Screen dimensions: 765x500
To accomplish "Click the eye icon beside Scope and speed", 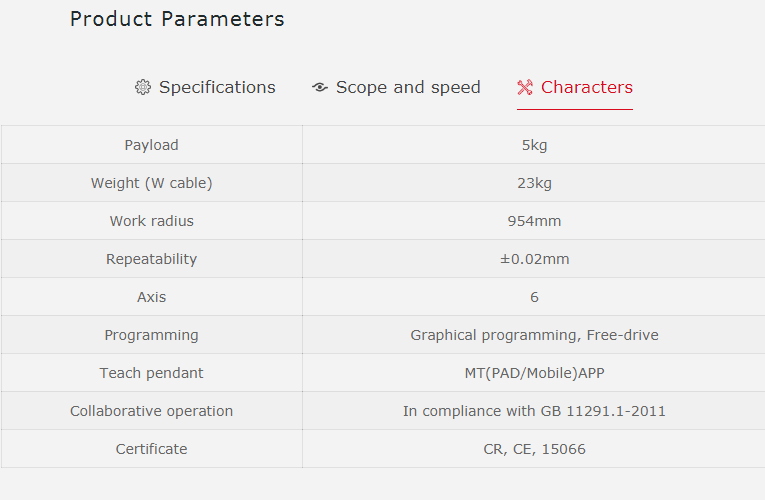I will pos(320,87).
